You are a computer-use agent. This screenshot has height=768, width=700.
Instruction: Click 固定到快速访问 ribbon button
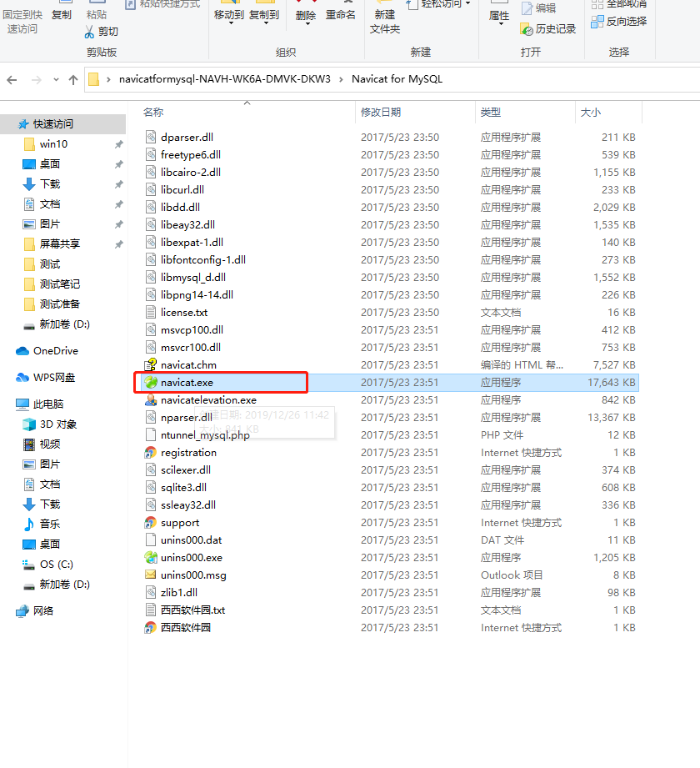pyautogui.click(x=22, y=22)
